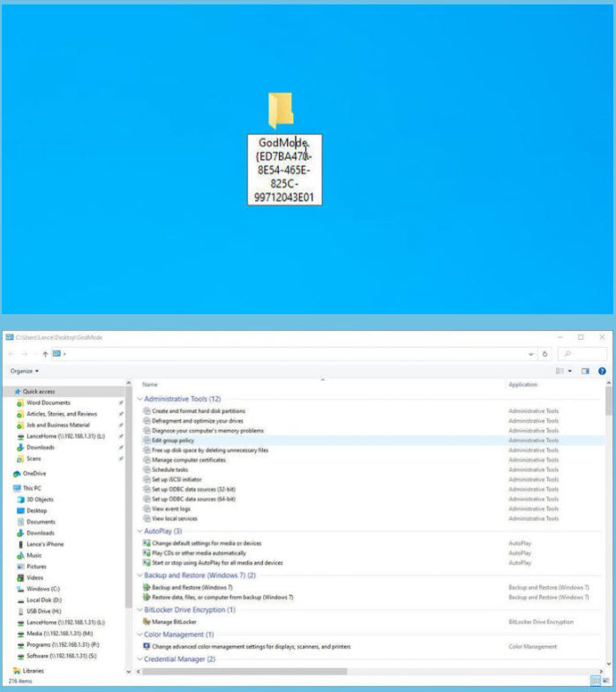Select Music folder in sidebar
The image size is (616, 692).
34,555
